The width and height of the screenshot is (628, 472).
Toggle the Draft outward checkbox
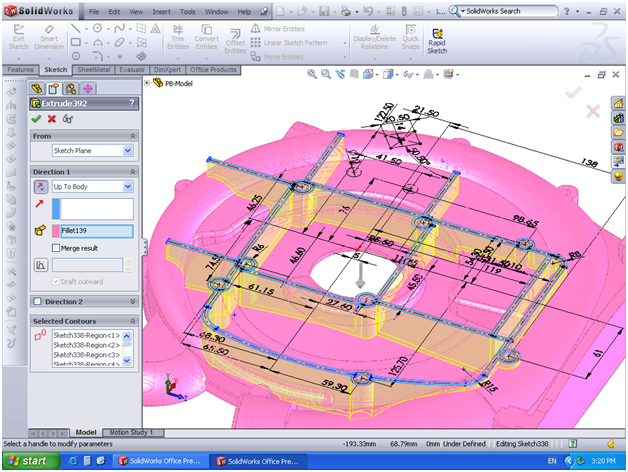pos(56,282)
